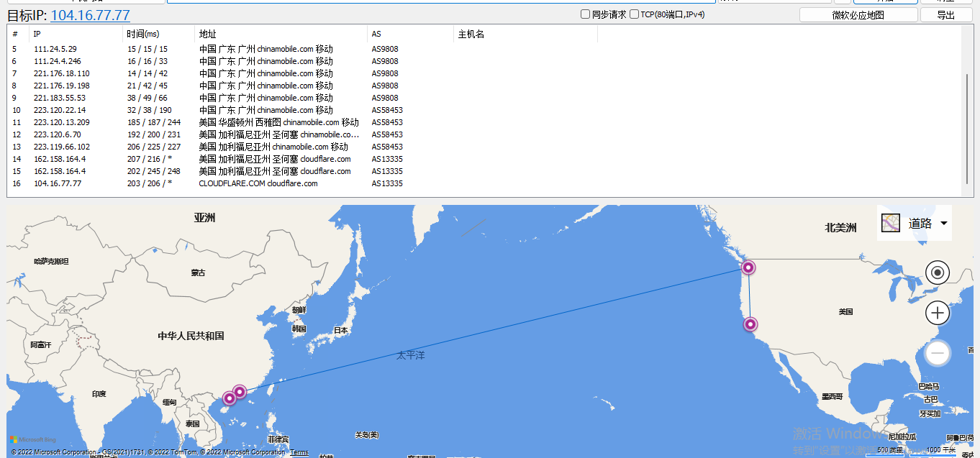Sort by the 时间(ms) column header
This screenshot has width=980, height=458.
pos(158,34)
